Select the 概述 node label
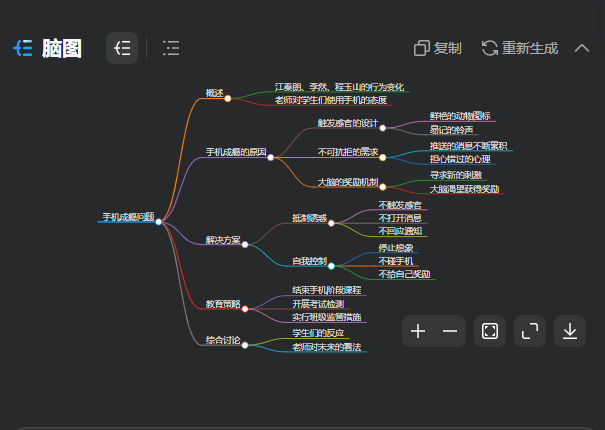 click(x=215, y=93)
